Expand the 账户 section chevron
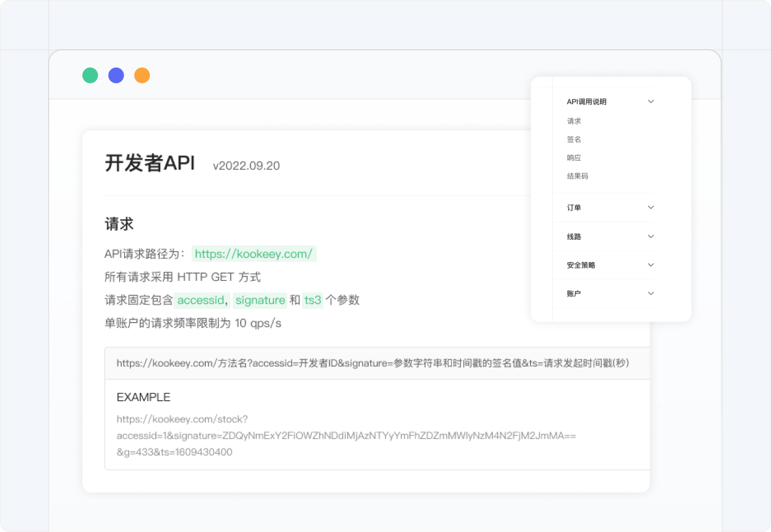771x532 pixels. (650, 293)
